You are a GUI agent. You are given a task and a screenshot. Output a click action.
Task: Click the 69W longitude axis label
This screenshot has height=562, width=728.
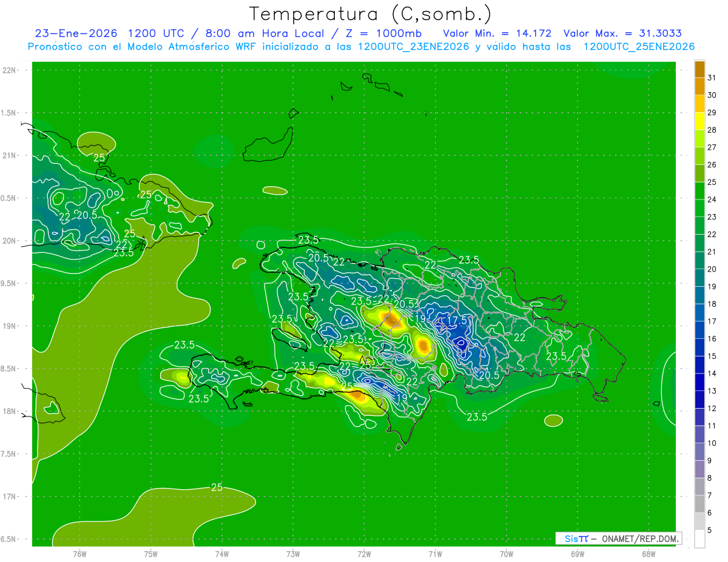[x=578, y=554]
